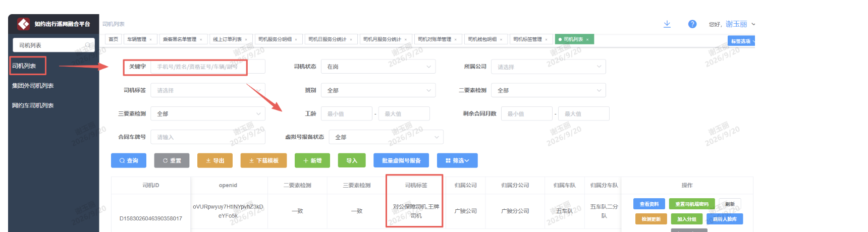
Task: Click the 批量虚拟号报备 button
Action: point(401,160)
